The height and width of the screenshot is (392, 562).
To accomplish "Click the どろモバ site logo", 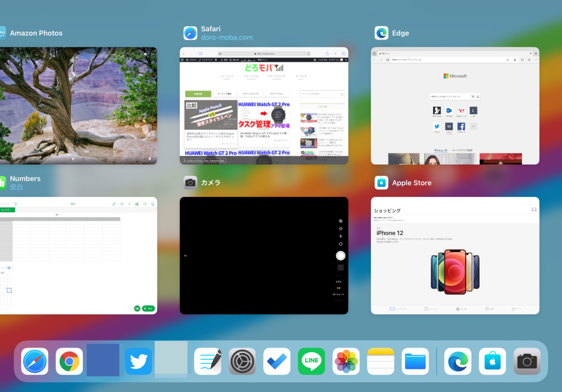I will pyautogui.click(x=264, y=67).
